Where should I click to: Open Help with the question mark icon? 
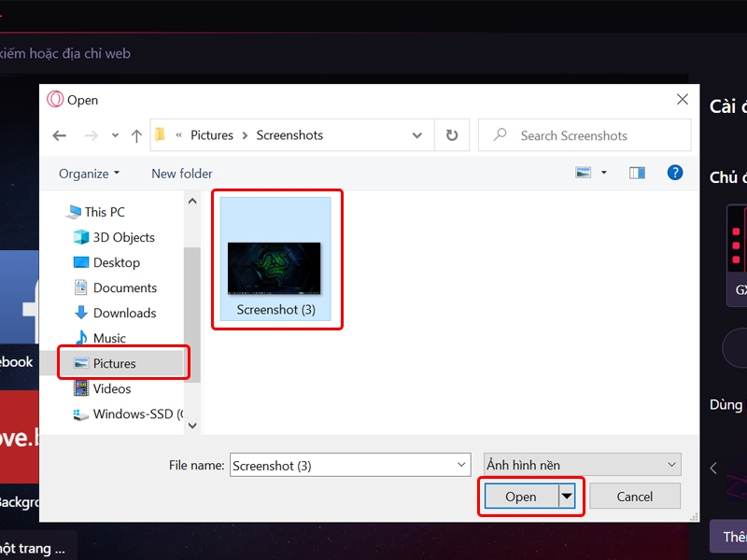coord(674,173)
